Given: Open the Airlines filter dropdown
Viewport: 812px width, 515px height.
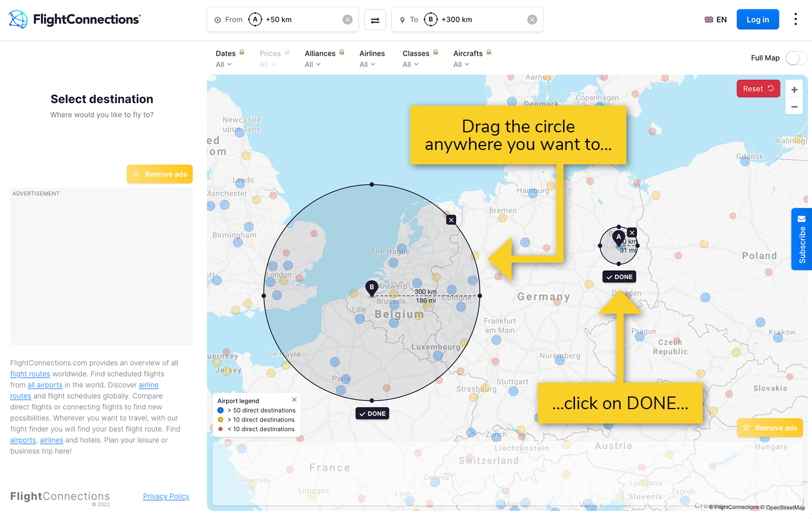Looking at the screenshot, I should click(367, 65).
